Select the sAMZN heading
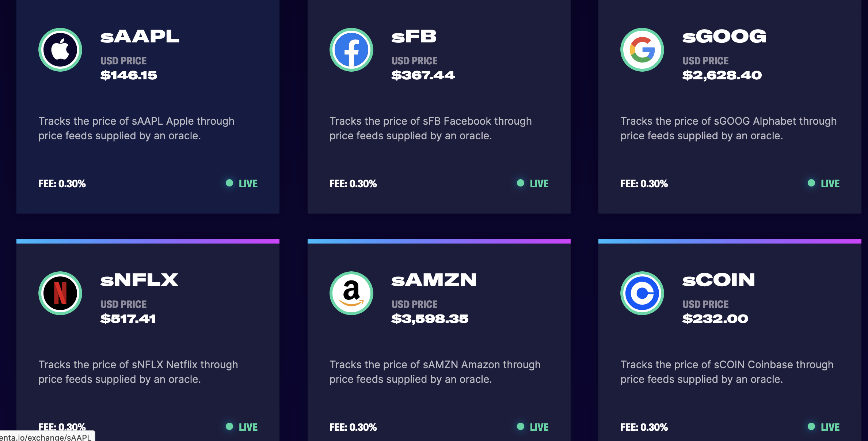Viewport: 868px width, 441px height. (434, 280)
